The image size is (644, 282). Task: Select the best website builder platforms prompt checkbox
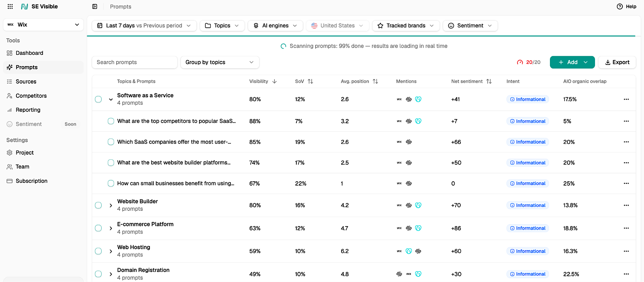[111, 163]
